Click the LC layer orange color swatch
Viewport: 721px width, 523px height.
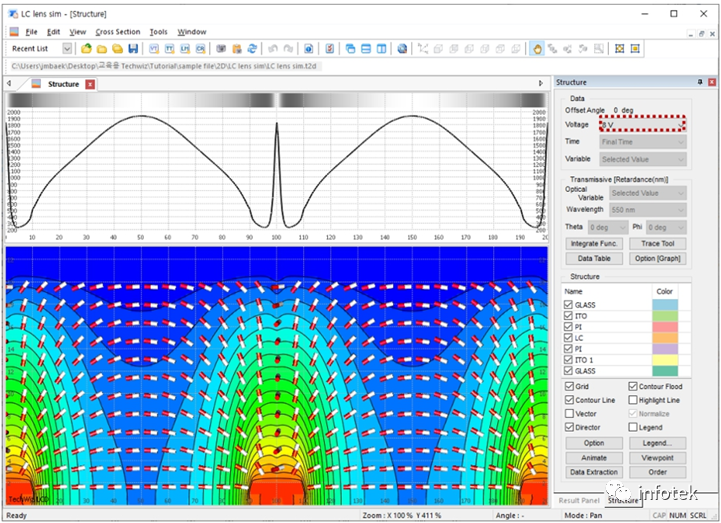pos(665,338)
